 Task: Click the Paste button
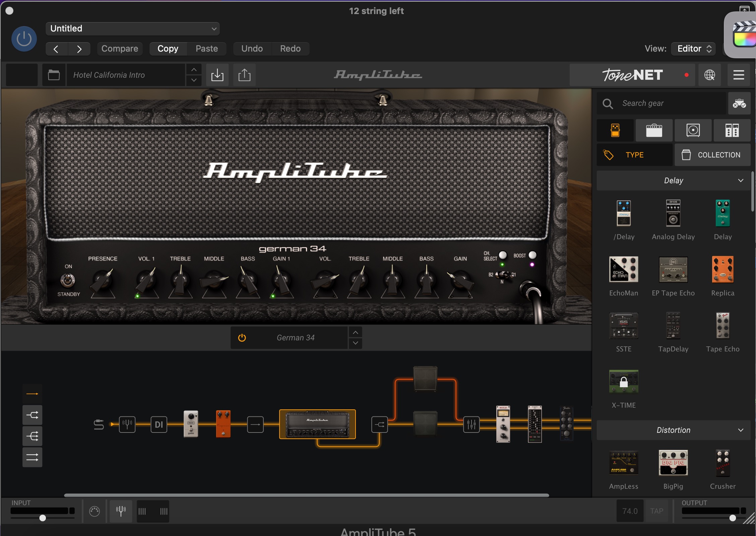pyautogui.click(x=207, y=49)
